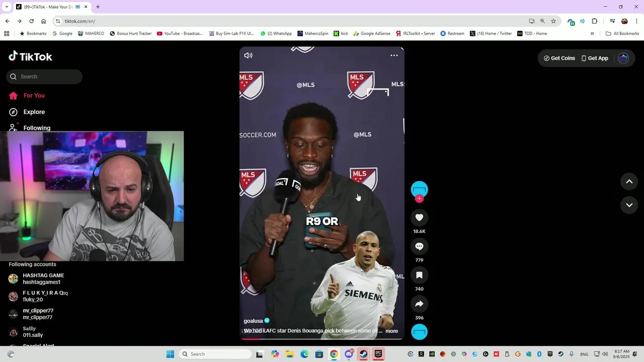Save the video using the bookmark icon
644x362 pixels.
point(419,275)
